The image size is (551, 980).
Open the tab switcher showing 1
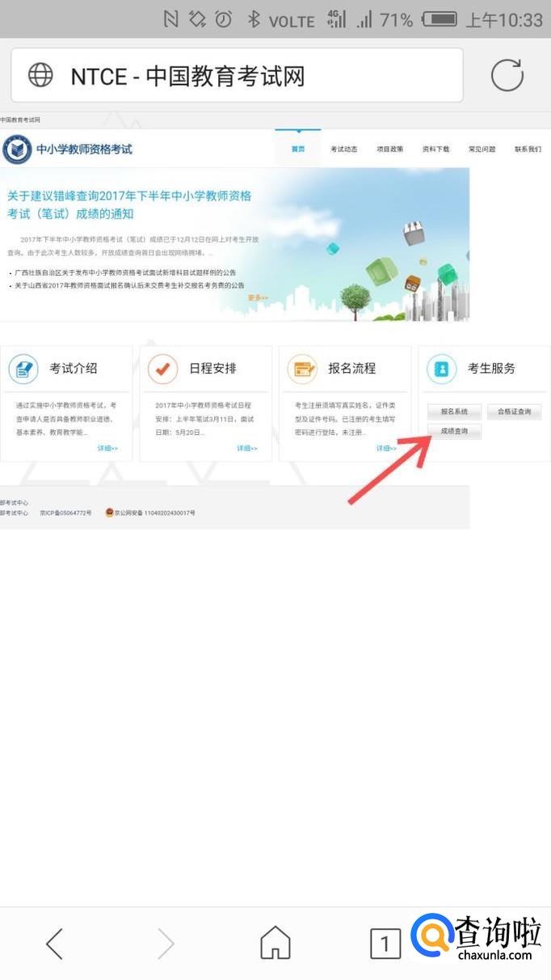[x=385, y=943]
